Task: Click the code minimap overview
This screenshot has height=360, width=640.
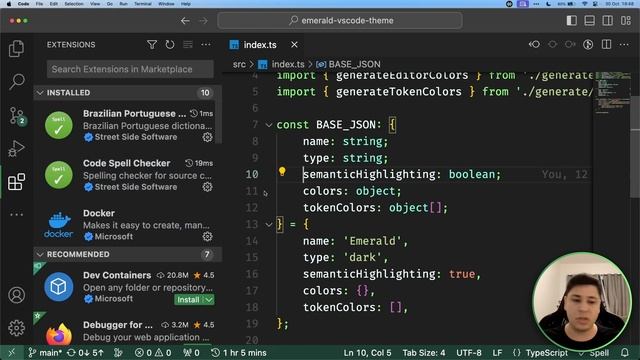Action: tap(613, 94)
